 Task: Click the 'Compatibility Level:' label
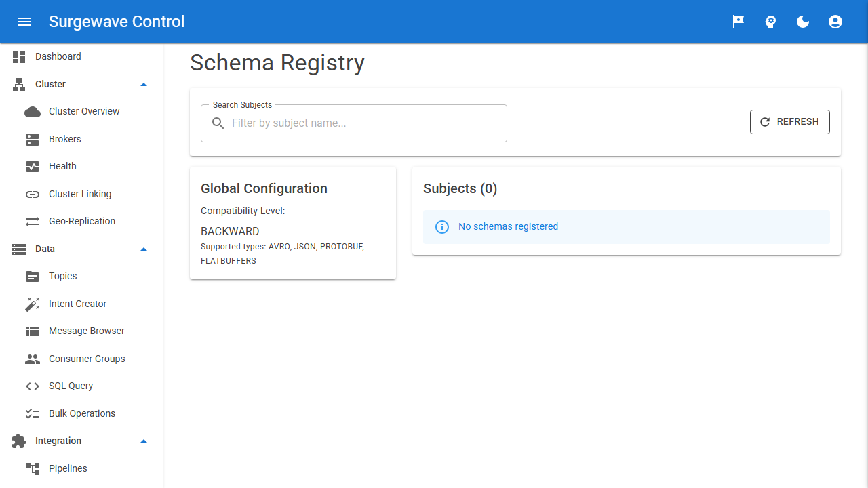pos(243,211)
